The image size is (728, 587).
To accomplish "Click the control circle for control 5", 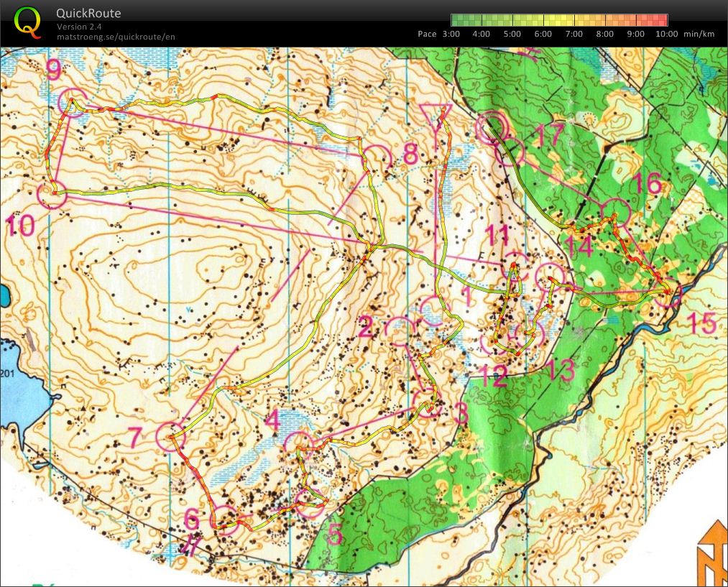I will [x=310, y=503].
